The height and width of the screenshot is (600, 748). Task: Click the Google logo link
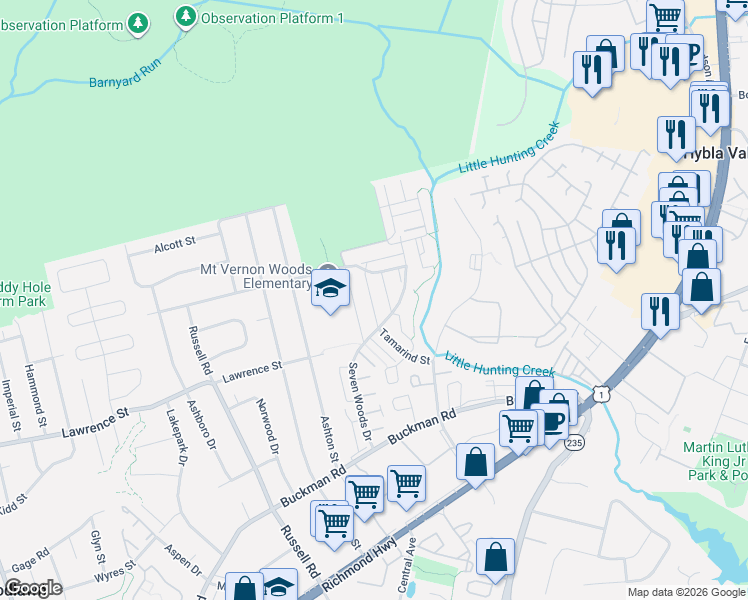[x=32, y=589]
